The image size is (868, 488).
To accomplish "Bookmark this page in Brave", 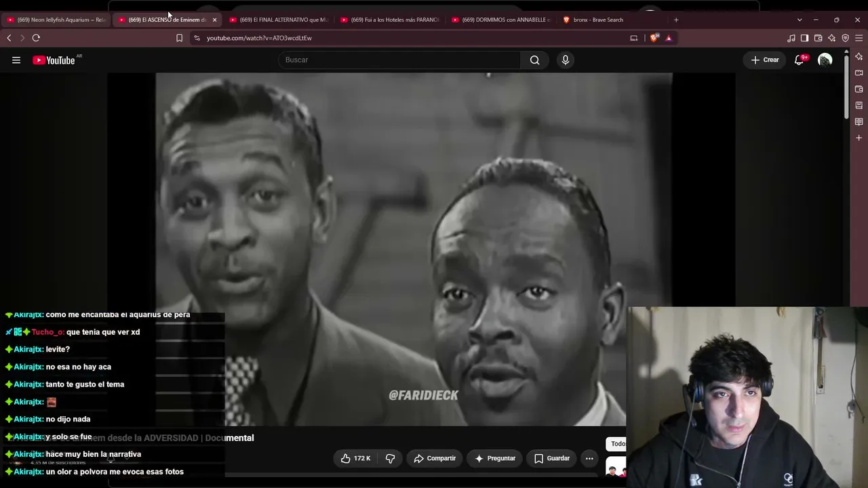I will 179,38.
